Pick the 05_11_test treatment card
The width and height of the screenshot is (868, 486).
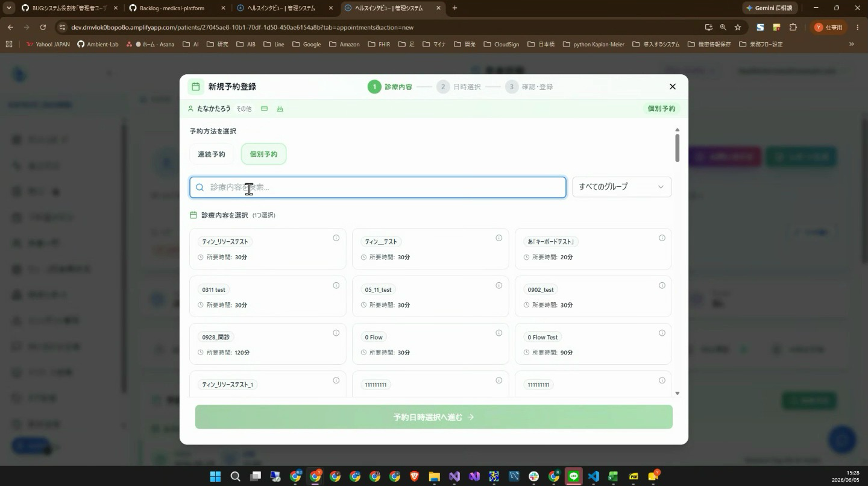(x=430, y=296)
